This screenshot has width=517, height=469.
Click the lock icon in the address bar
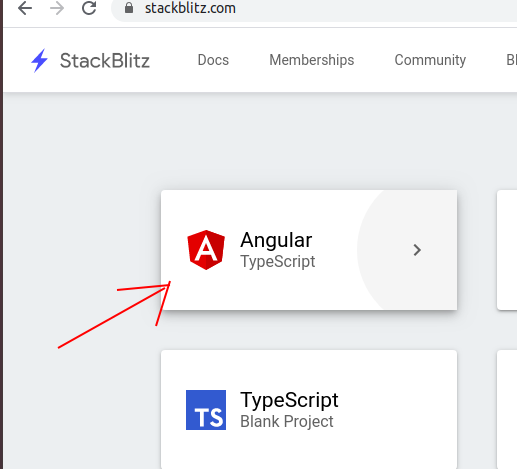pyautogui.click(x=129, y=8)
